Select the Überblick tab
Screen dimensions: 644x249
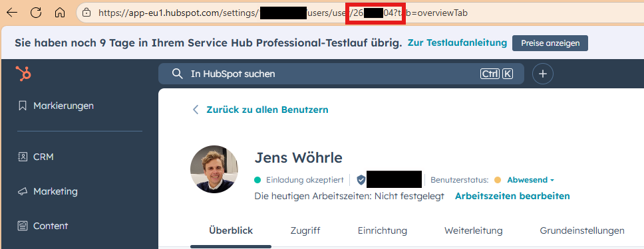point(231,230)
